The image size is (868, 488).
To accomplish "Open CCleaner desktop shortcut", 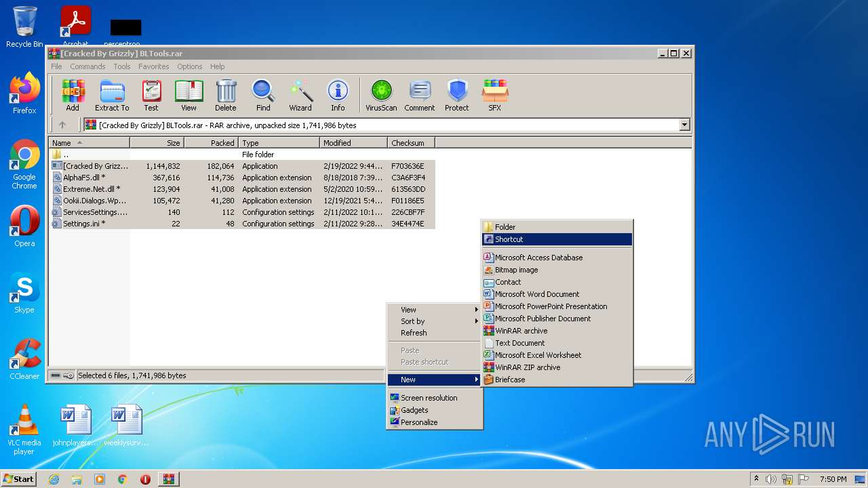I will pos(24,359).
